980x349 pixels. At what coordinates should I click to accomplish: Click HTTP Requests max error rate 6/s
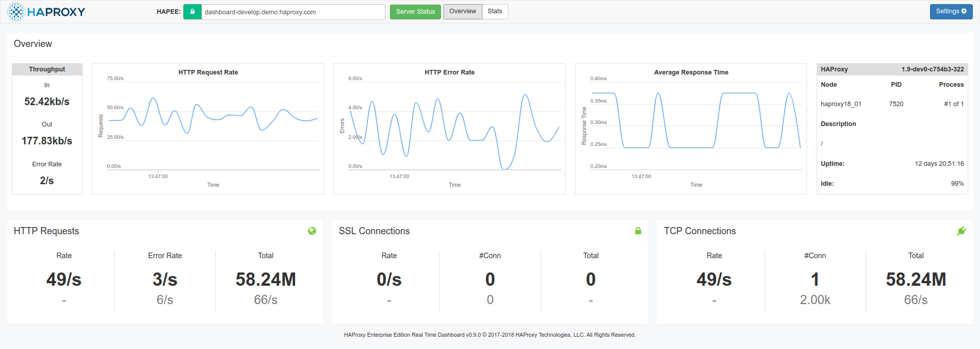click(165, 300)
